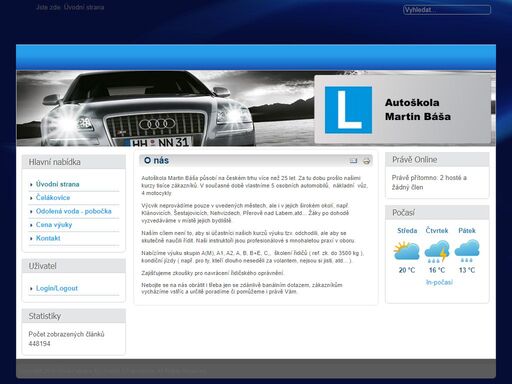
Task: Click the Čtvrtek day label
Action: coord(437,230)
